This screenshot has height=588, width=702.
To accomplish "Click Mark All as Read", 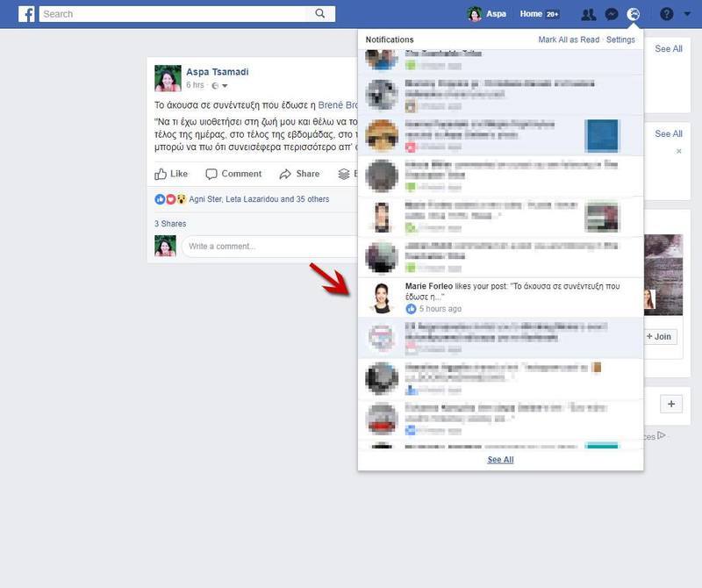I will pos(569,39).
